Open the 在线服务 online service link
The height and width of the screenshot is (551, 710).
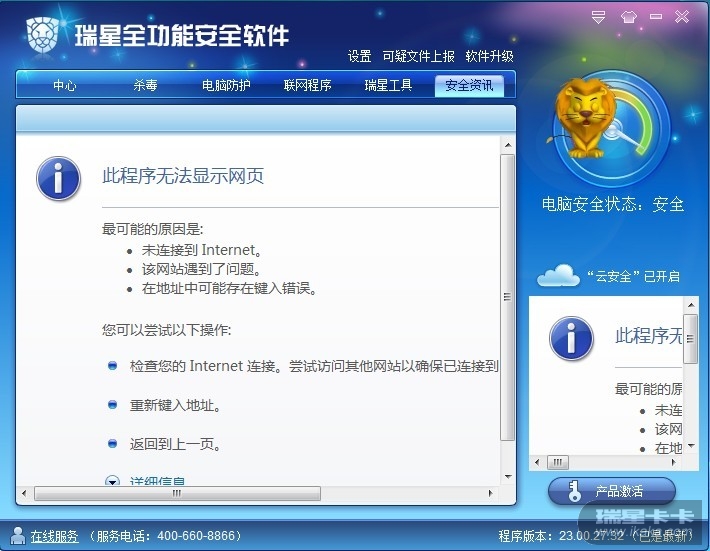pyautogui.click(x=54, y=537)
